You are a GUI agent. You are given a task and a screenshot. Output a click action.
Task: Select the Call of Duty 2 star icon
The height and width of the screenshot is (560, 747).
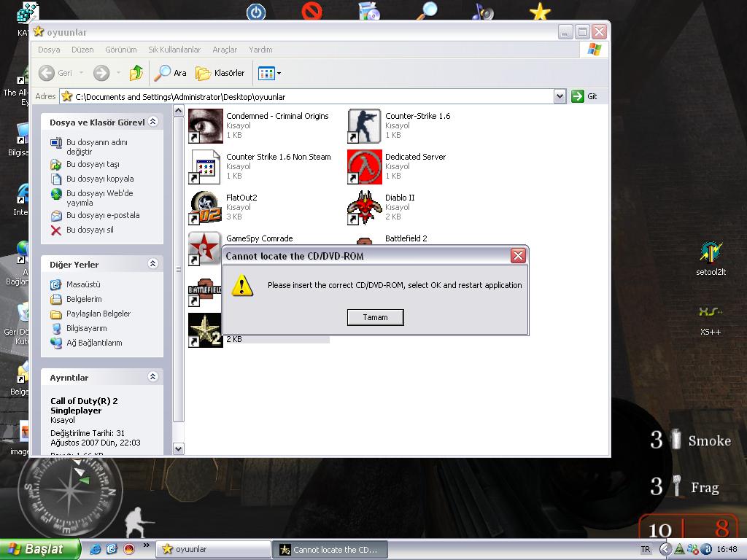click(x=205, y=330)
